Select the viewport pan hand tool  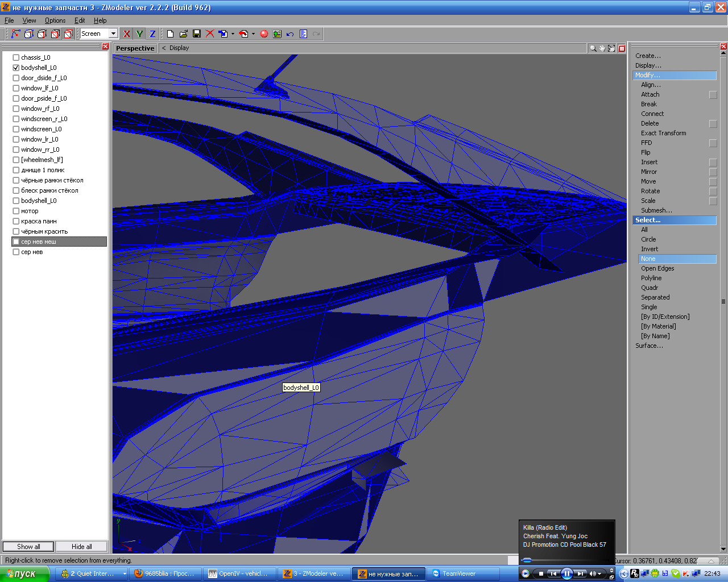pos(602,48)
